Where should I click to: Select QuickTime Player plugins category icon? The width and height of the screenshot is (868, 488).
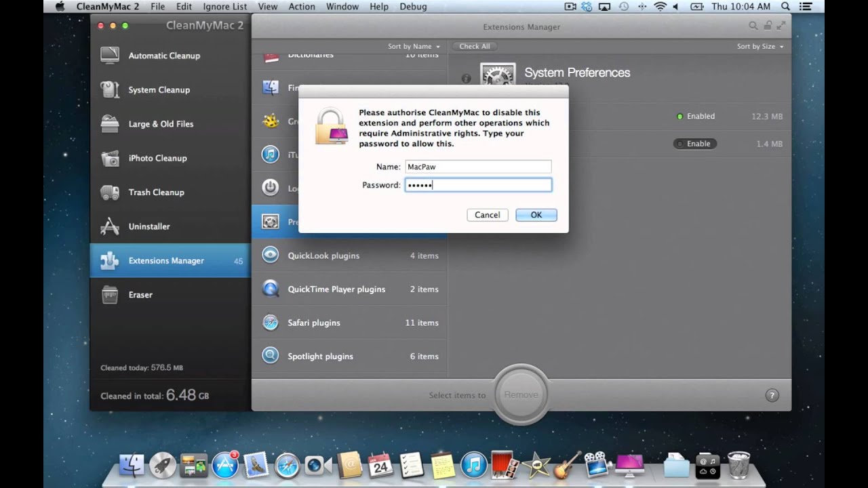[x=271, y=289]
